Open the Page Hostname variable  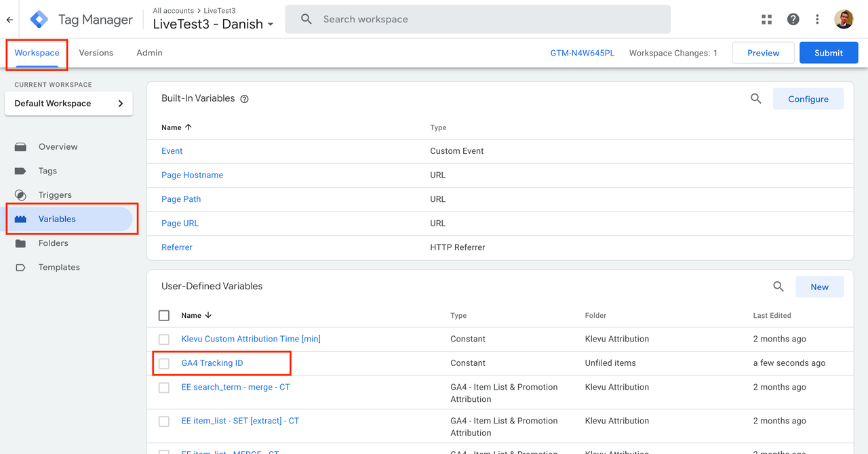click(x=192, y=176)
